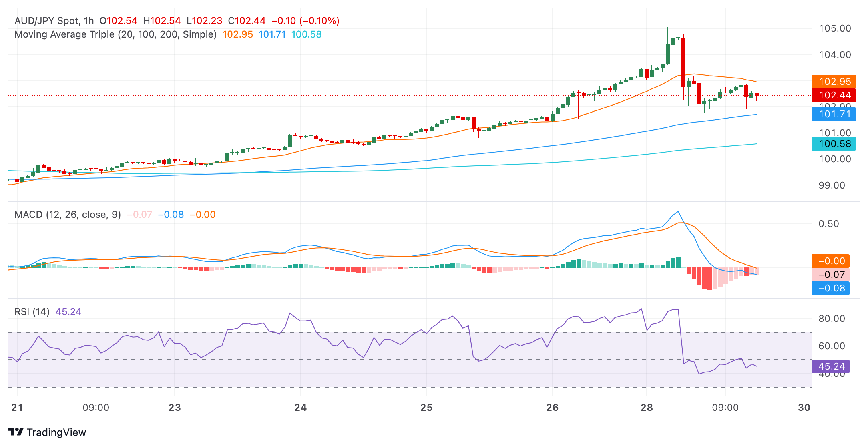The height and width of the screenshot is (446, 868).
Task: Click the blue 101.71 moving average label
Action: click(x=834, y=114)
